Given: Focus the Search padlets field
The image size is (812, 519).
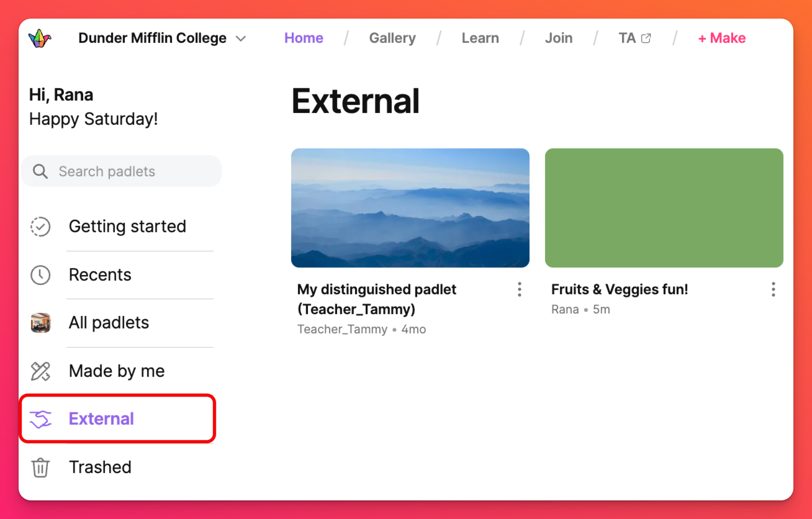Looking at the screenshot, I should [121, 171].
